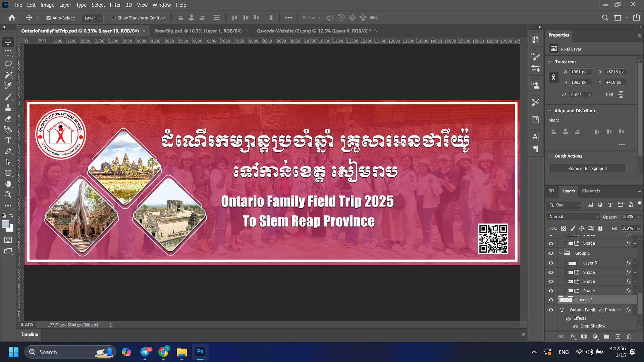This screenshot has height=362, width=644.
Task: Select the Hand tool
Action: [x=8, y=184]
